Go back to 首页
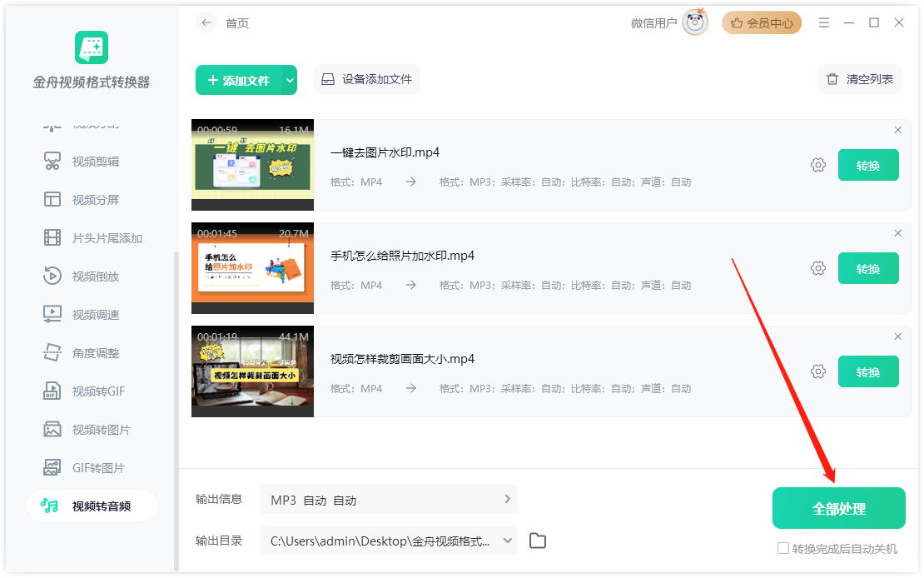 click(x=206, y=22)
